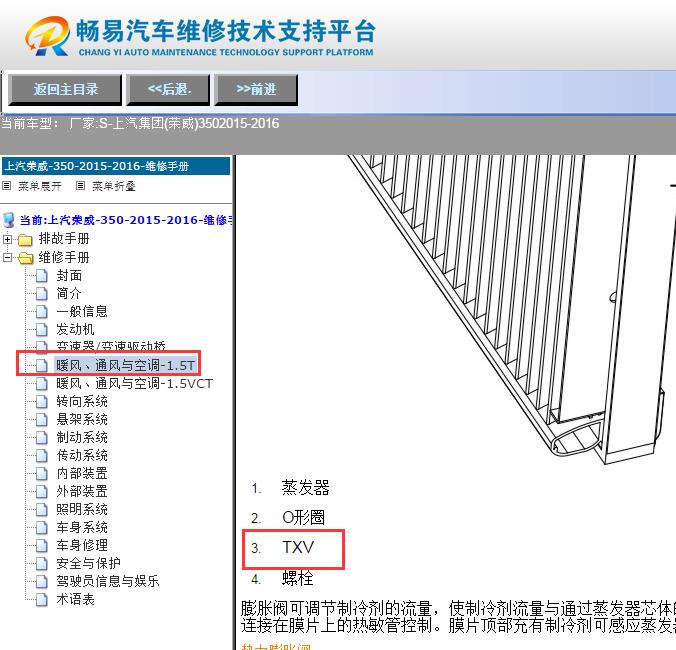The width and height of the screenshot is (676, 650).
Task: Select 暖风、通风与空调-1.5T
Action: coord(125,366)
